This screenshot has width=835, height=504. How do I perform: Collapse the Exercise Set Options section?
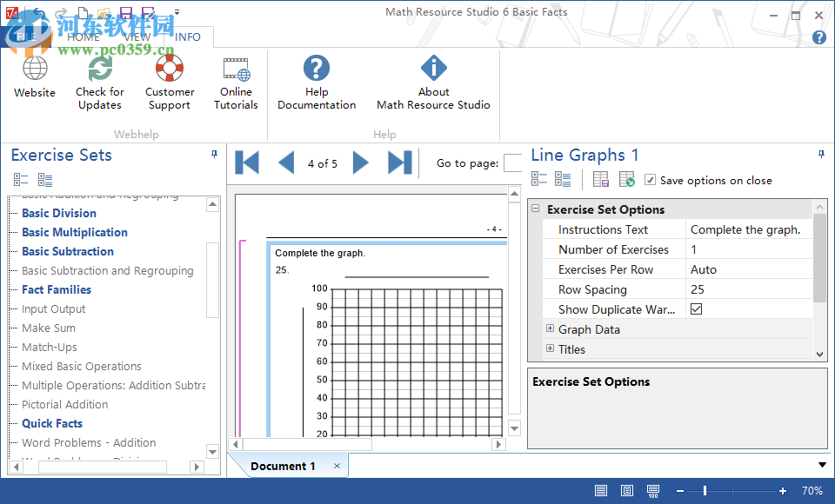pos(536,209)
